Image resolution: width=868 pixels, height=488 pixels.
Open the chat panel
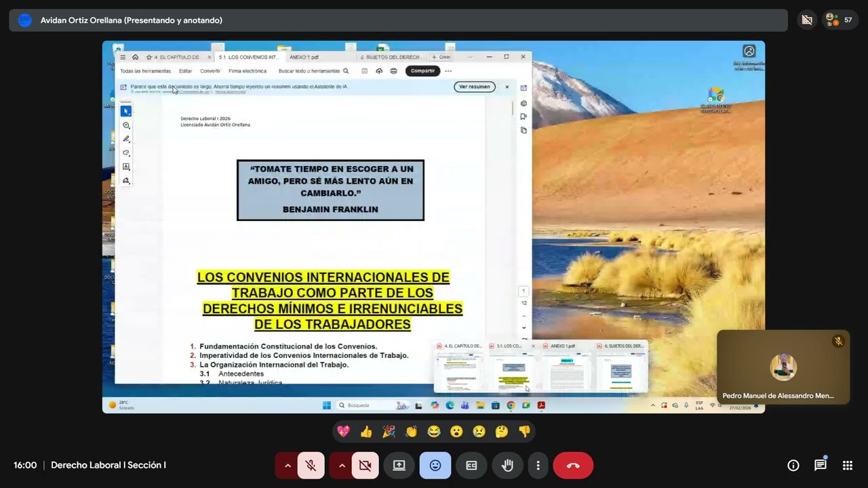click(821, 466)
